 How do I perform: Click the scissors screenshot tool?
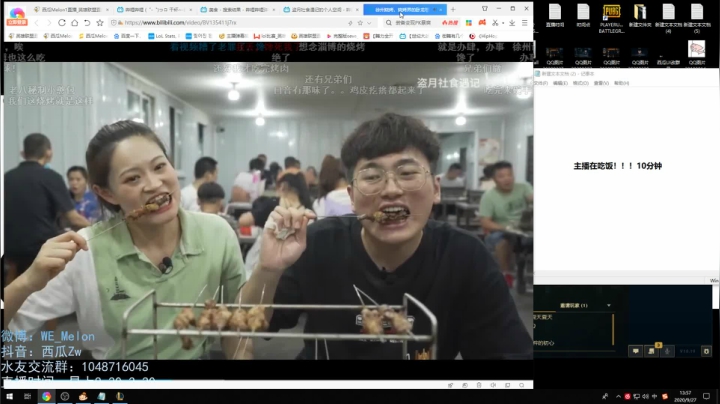pyautogui.click(x=495, y=22)
